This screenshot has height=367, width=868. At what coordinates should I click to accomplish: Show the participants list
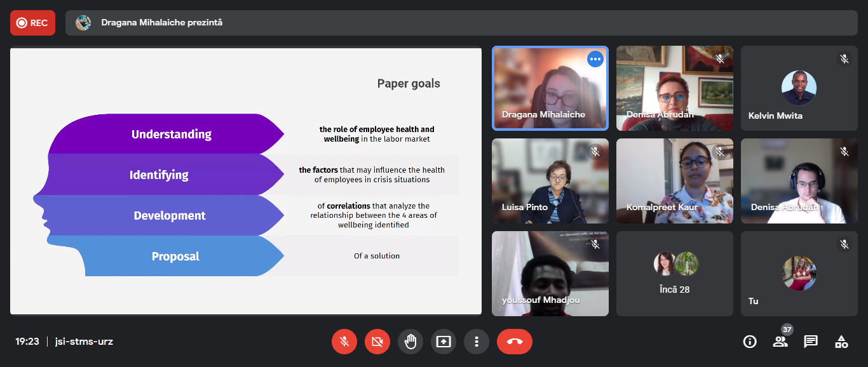pos(780,342)
